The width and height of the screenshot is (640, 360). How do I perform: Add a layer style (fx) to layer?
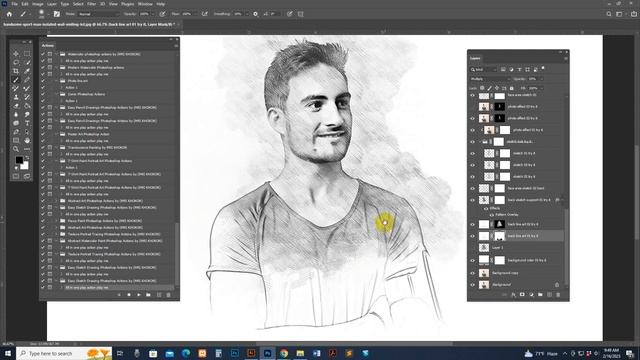pos(513,295)
